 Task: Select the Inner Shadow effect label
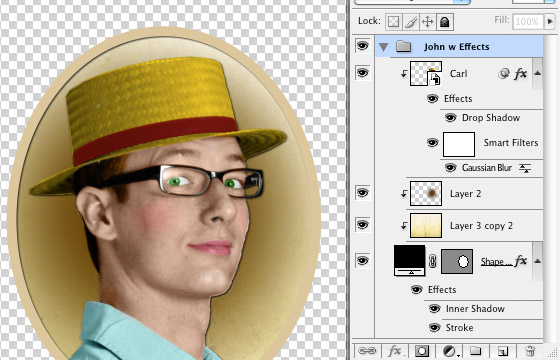point(475,309)
